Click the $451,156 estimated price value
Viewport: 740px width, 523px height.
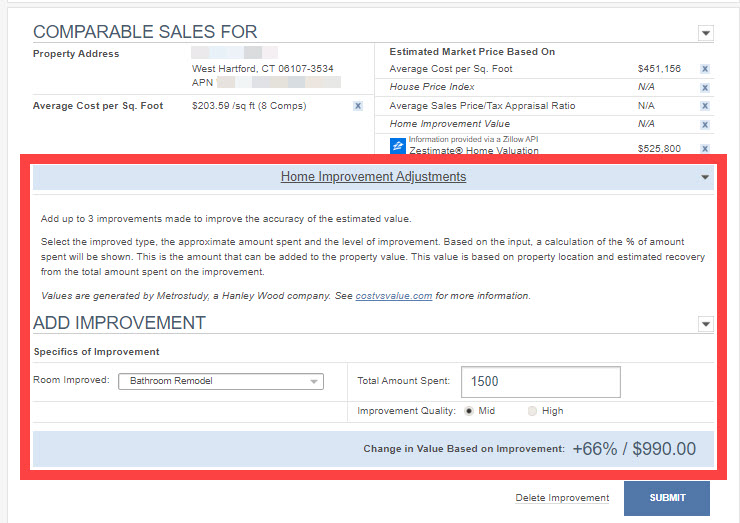(659, 69)
